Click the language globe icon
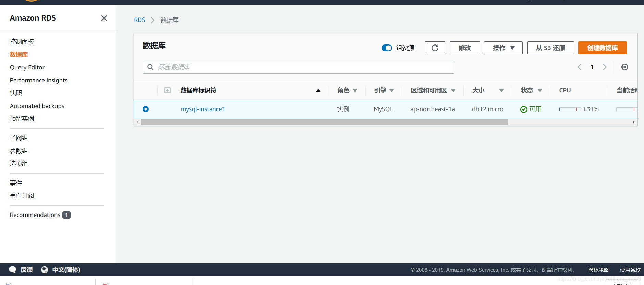The width and height of the screenshot is (644, 285). coord(45,270)
